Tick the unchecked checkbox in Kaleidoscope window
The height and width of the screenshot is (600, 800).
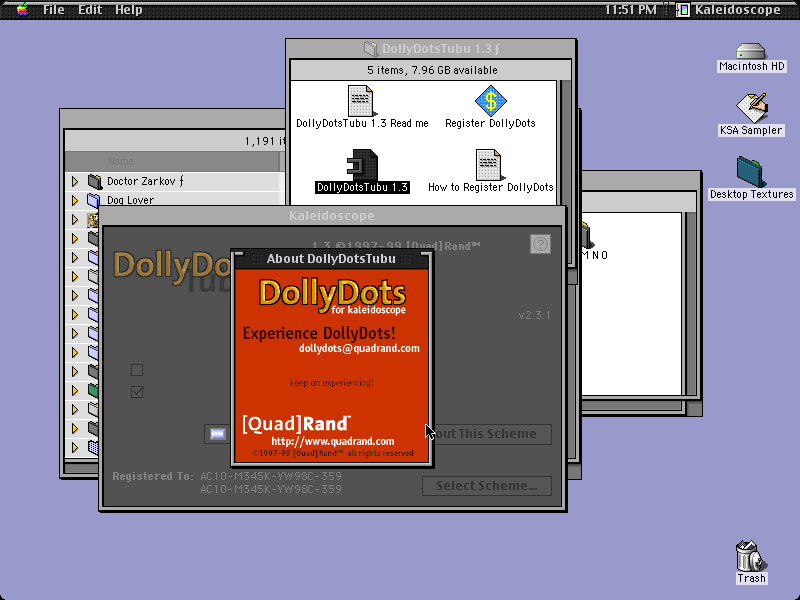(x=137, y=370)
